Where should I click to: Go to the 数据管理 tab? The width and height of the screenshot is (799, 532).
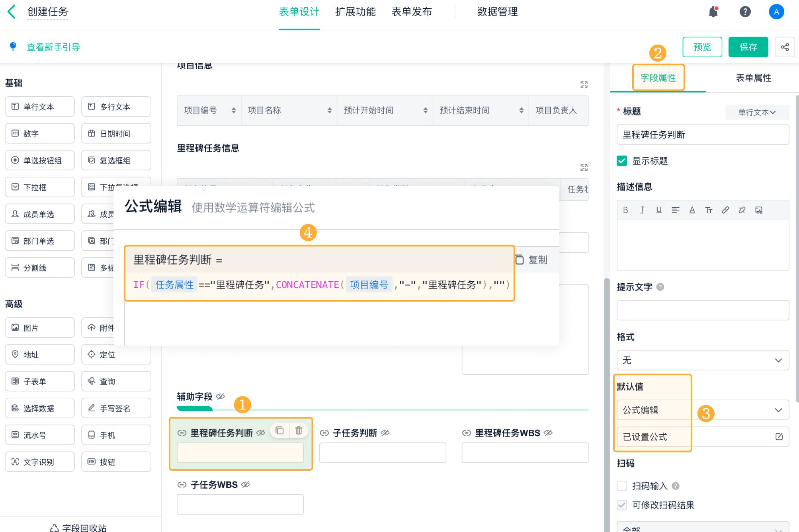[497, 12]
